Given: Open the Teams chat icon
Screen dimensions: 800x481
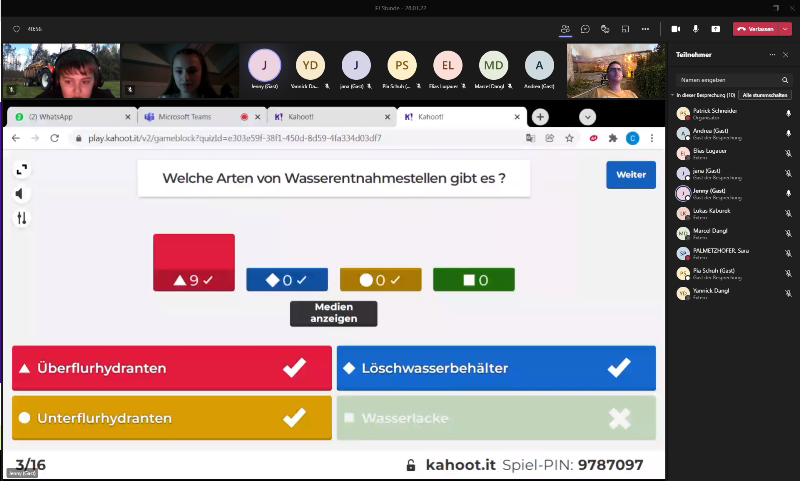Looking at the screenshot, I should coord(585,29).
